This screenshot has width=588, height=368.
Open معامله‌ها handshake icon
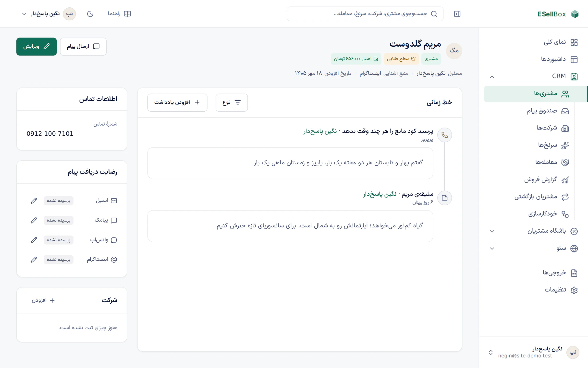click(565, 162)
